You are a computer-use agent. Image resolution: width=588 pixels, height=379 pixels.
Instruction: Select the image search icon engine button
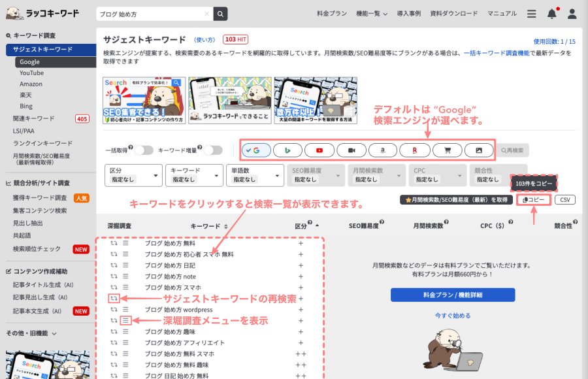point(479,150)
